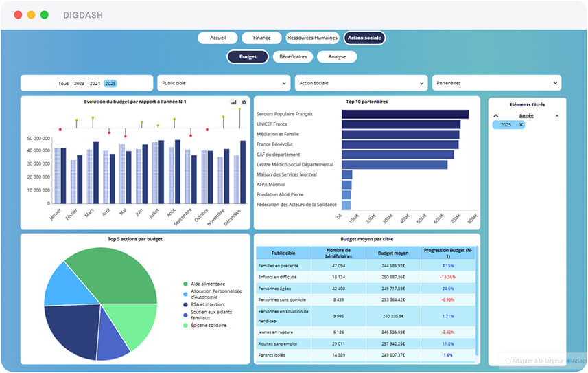
Task: Select the Adapter à la largeur radio button
Action: [x=508, y=361]
